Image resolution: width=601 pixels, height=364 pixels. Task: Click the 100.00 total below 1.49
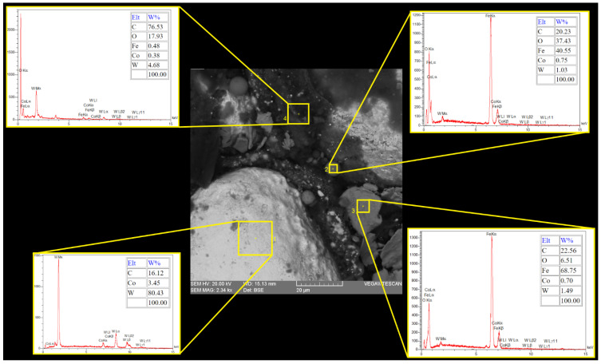(571, 301)
